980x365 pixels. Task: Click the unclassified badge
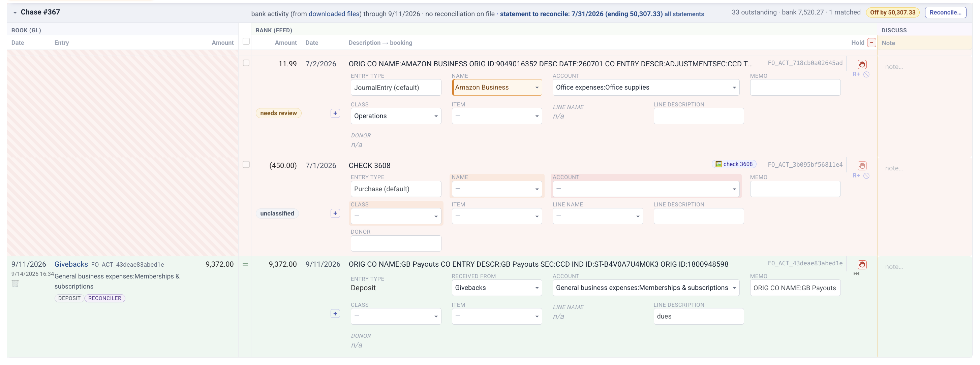point(277,214)
